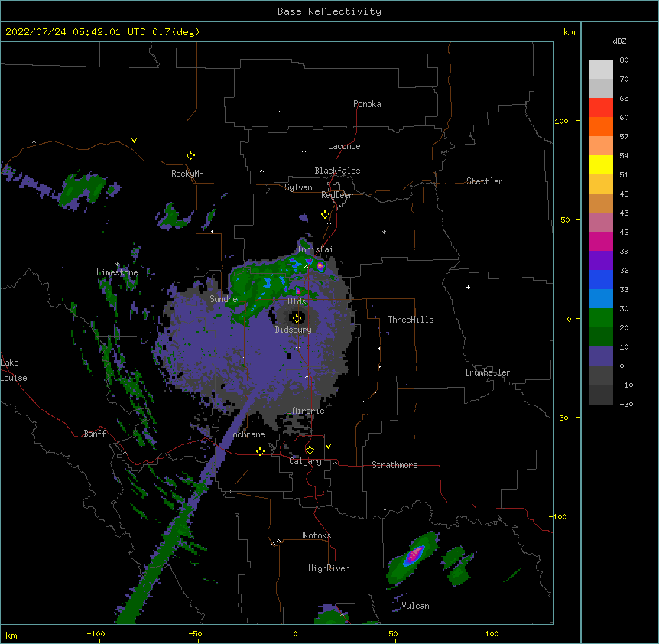659x644 pixels.
Task: Click the yellow diamond marker south of RedDeer
Action: (x=326, y=215)
